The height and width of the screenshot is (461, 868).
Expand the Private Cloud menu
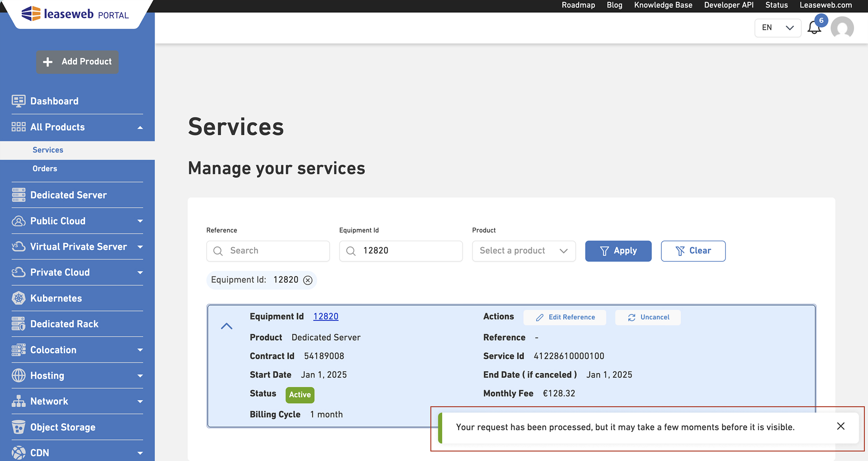[x=140, y=273]
